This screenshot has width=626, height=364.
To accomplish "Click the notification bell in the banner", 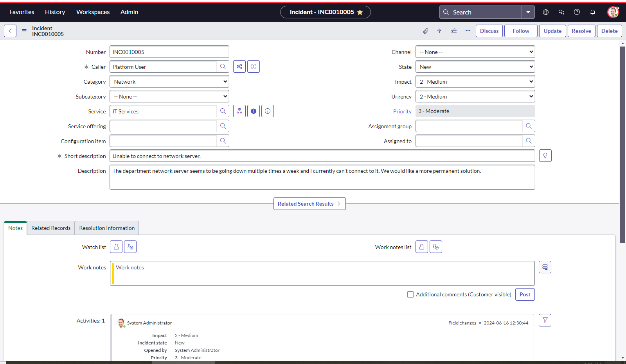I will 593,12.
